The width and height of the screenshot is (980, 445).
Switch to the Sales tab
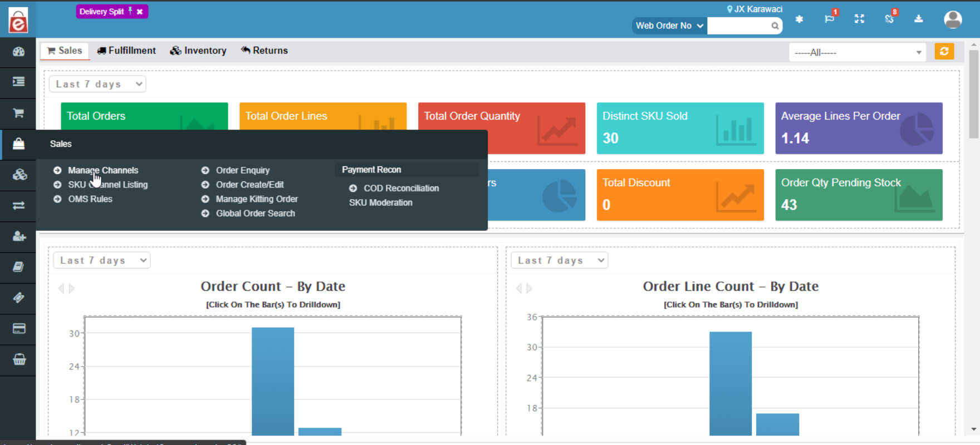click(x=65, y=51)
